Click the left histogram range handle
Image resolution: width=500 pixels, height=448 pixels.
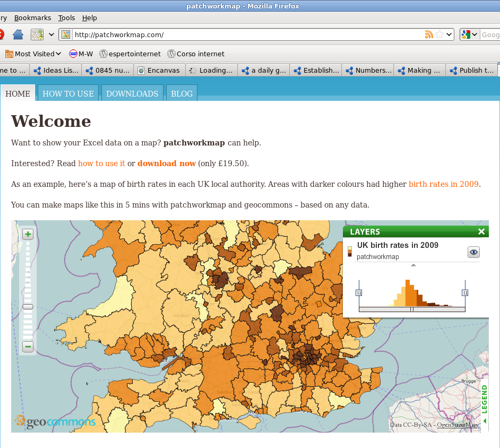click(359, 292)
